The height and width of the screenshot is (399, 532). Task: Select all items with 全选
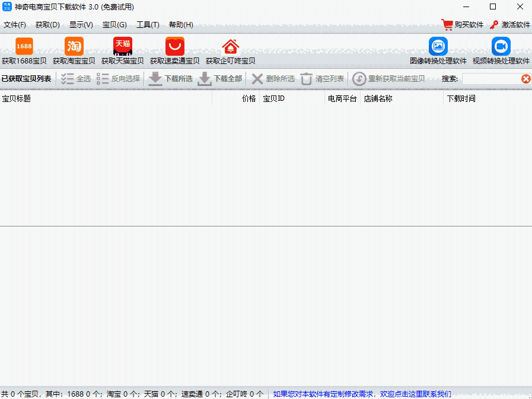[76, 79]
